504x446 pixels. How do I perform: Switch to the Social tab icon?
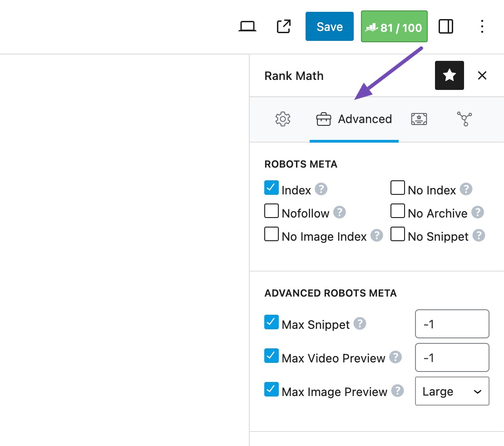click(464, 119)
